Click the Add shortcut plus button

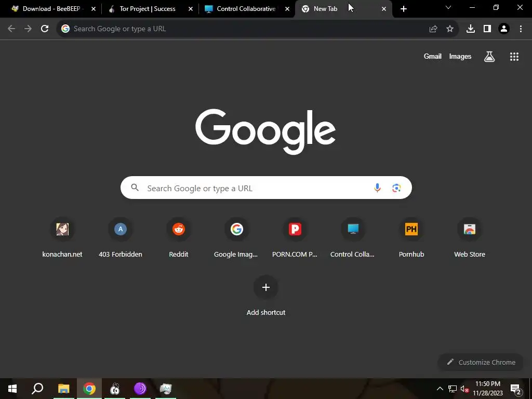coord(266,287)
